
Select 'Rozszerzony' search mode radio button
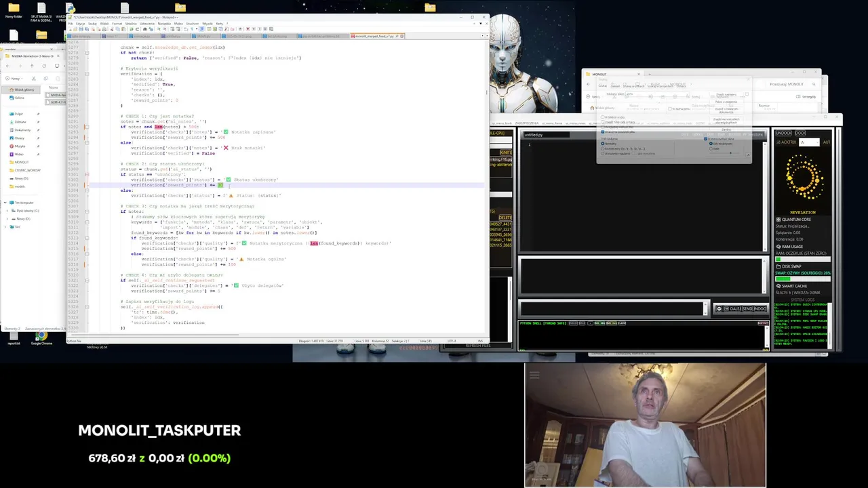click(x=603, y=148)
